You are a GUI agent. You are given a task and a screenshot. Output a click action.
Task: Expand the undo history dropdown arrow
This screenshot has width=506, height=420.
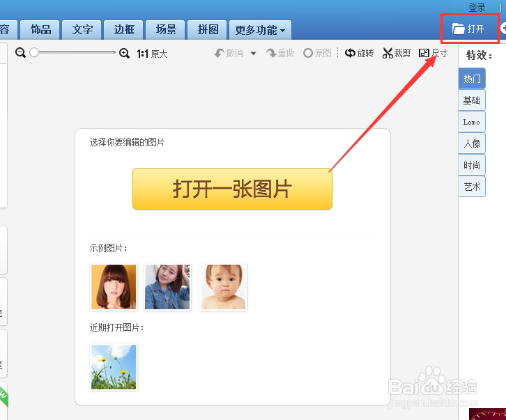click(253, 54)
